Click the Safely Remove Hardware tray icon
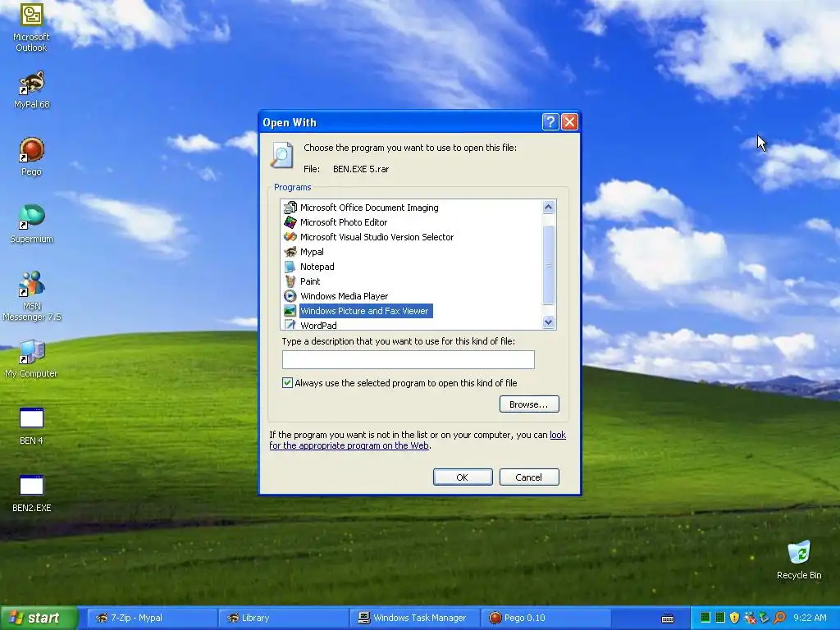840x630 pixels. click(x=764, y=618)
